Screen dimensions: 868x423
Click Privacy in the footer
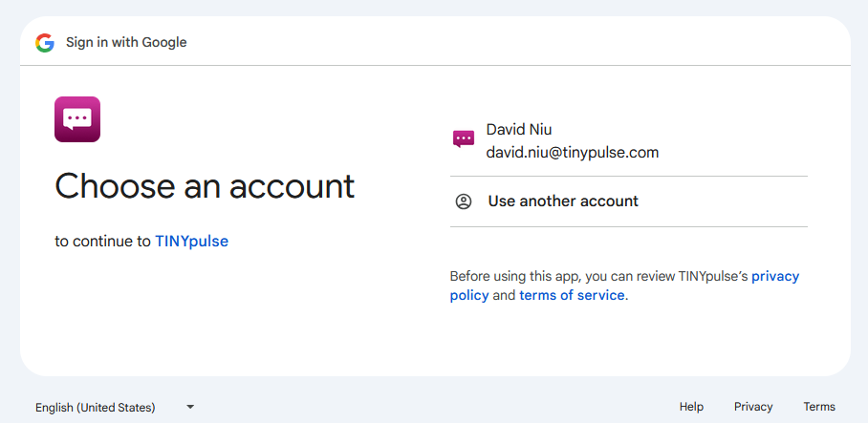pyautogui.click(x=753, y=407)
